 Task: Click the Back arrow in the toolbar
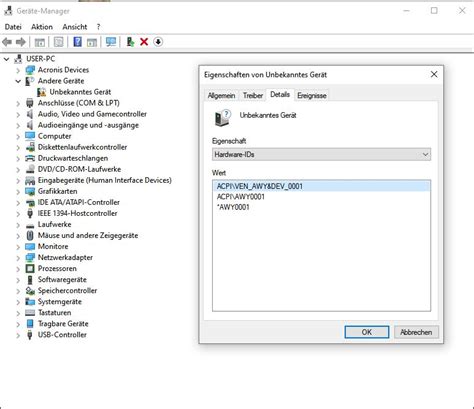[7, 42]
